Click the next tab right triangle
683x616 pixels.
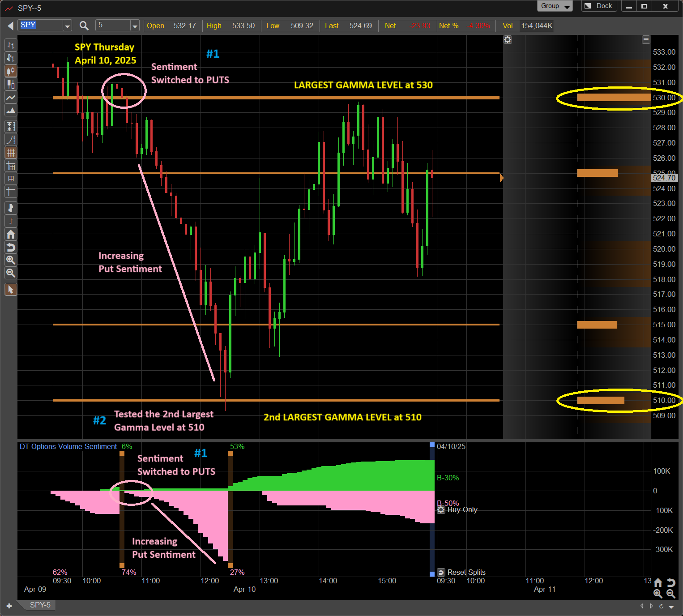pos(651,606)
